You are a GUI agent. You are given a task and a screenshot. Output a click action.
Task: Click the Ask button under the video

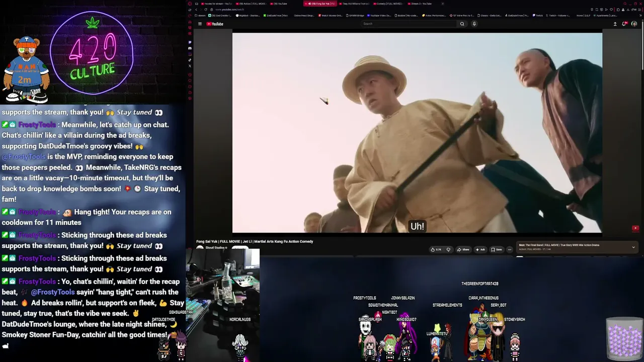coord(480,249)
